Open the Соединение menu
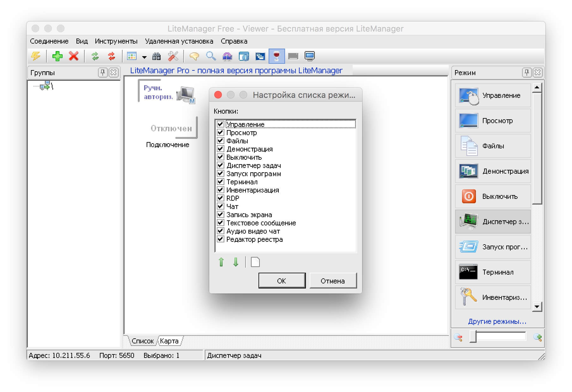572x392 pixels. pyautogui.click(x=49, y=41)
